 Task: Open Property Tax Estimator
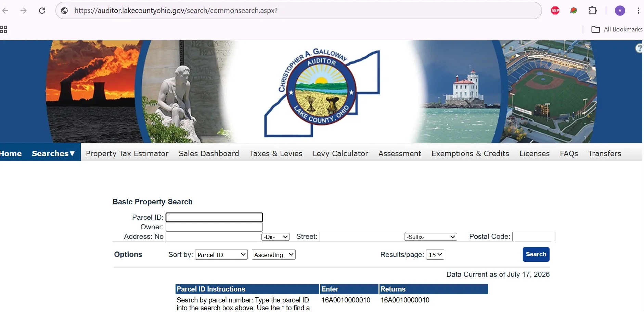pos(127,153)
